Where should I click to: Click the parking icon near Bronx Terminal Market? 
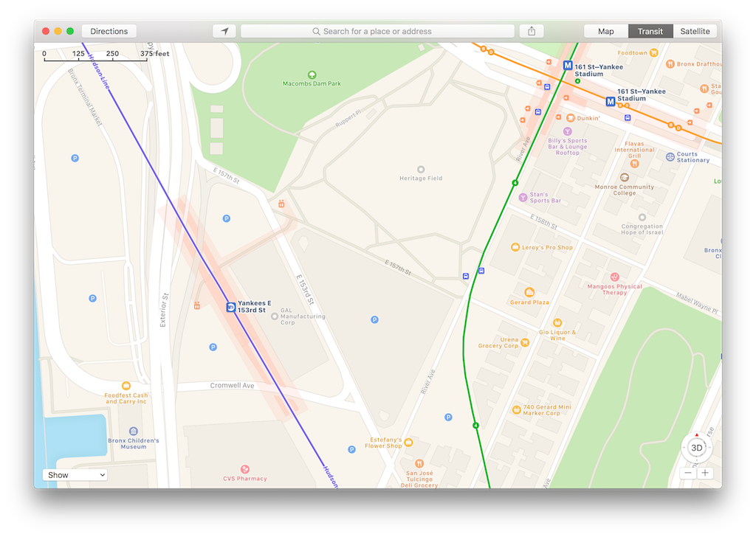tap(75, 158)
